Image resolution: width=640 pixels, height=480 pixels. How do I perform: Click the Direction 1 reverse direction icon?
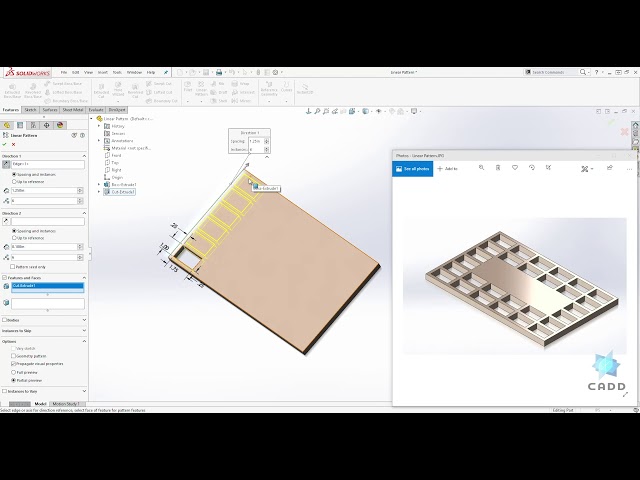click(x=6, y=164)
